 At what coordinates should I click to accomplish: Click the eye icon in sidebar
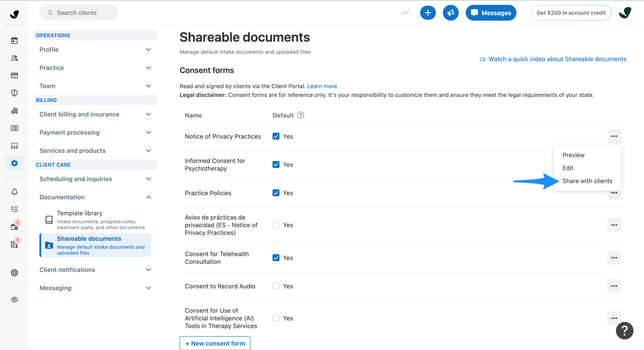click(x=14, y=299)
